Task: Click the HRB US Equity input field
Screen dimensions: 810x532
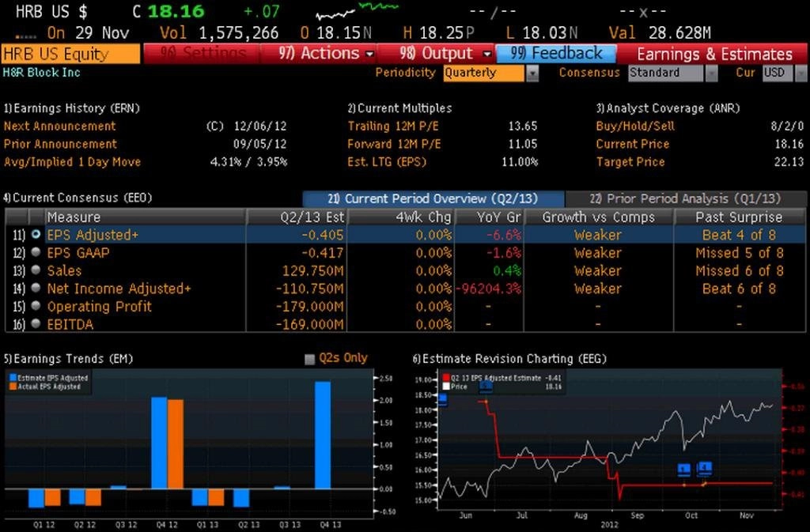Action: coord(70,55)
